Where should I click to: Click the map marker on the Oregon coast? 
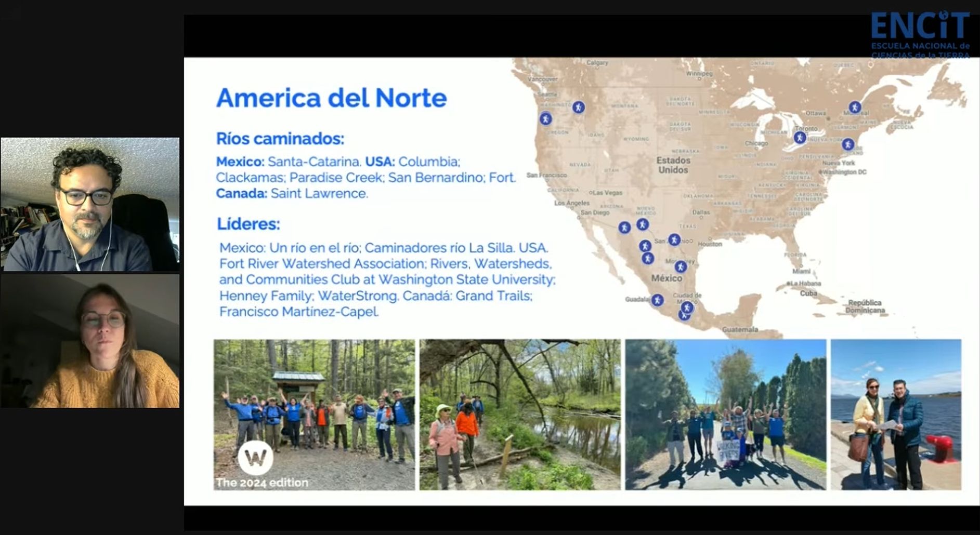pyautogui.click(x=545, y=118)
